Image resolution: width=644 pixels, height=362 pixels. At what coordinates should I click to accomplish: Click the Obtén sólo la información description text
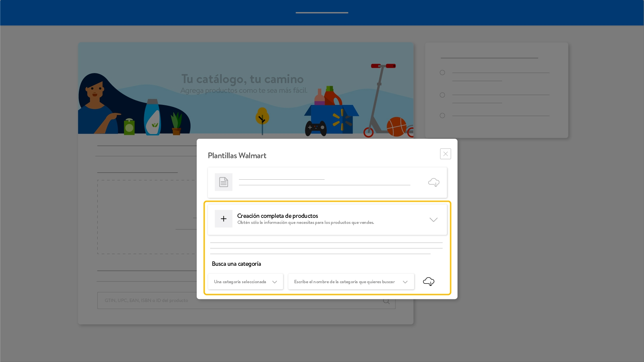click(x=306, y=223)
